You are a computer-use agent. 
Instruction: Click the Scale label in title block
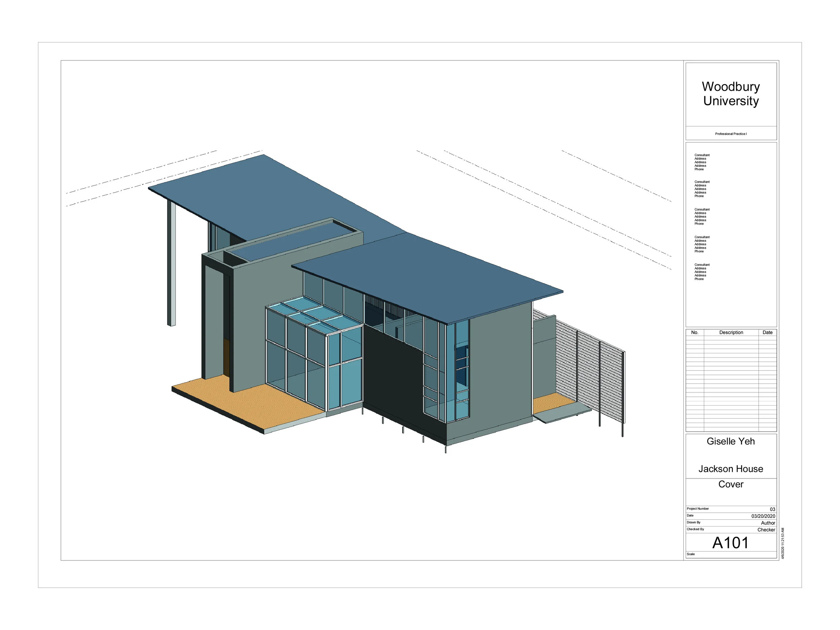690,554
